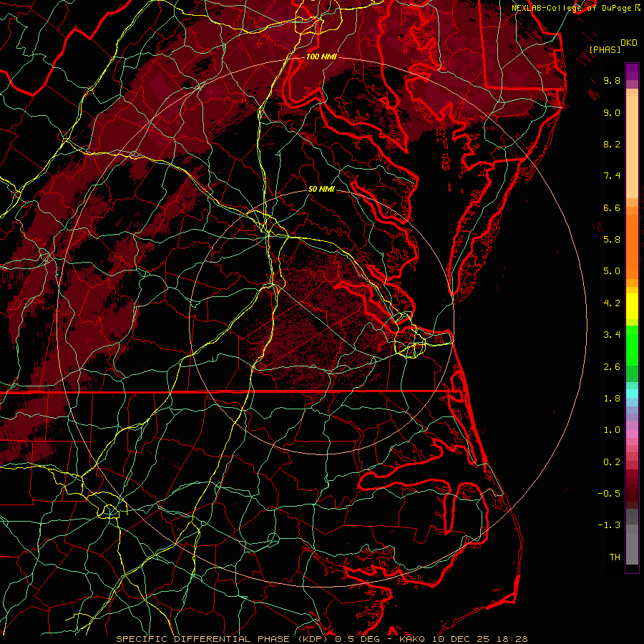The image size is (644, 644).
Task: Select the 8.2 value on the legend
Action: [612, 144]
